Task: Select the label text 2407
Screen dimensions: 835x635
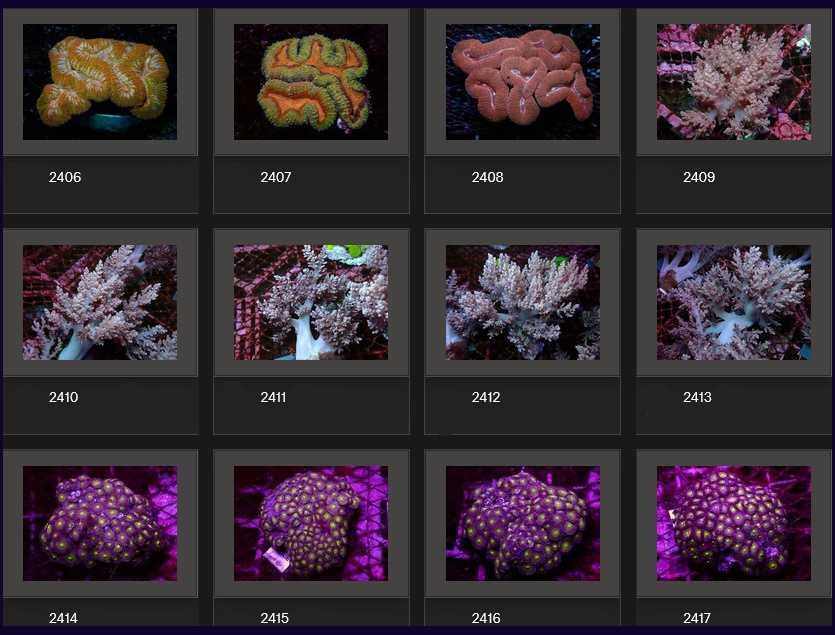Action: tap(276, 177)
